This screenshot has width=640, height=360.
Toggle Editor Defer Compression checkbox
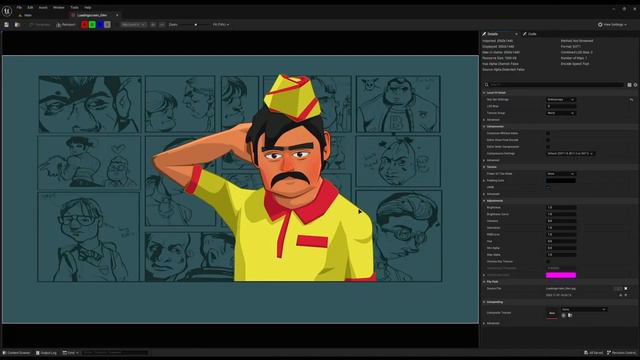coord(548,147)
